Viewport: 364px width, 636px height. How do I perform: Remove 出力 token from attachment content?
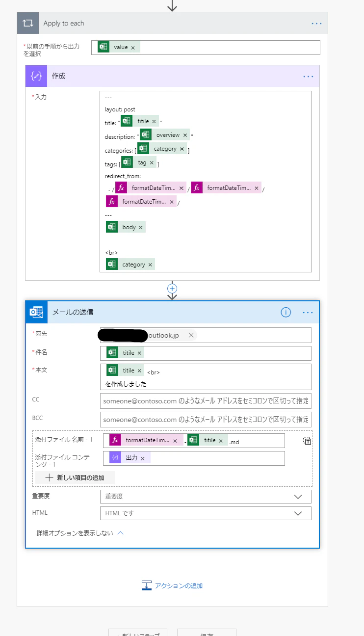143,458
